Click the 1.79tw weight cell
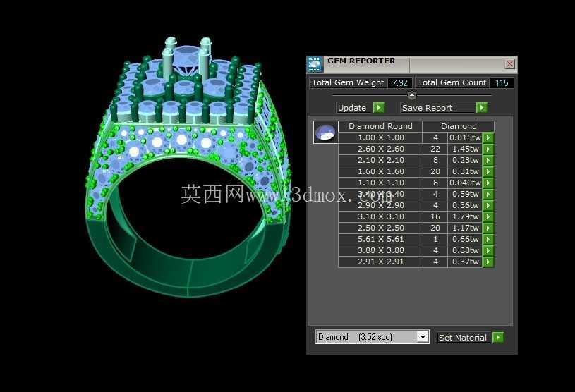 (465, 217)
